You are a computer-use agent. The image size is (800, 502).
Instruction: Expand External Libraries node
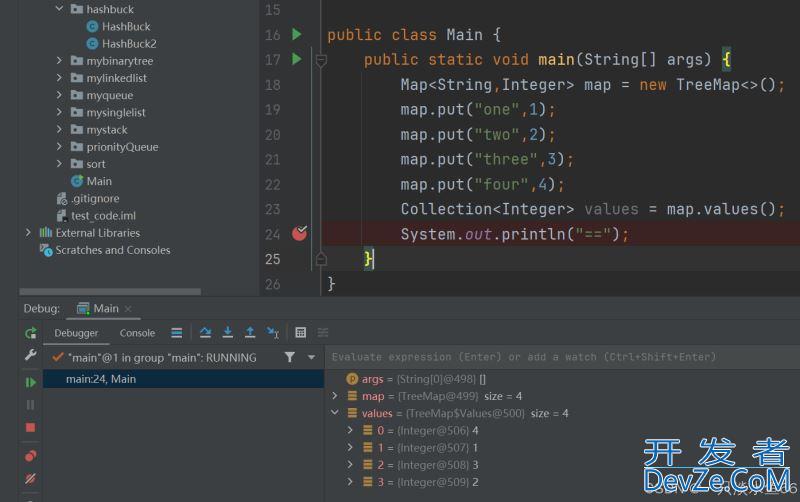tap(28, 233)
